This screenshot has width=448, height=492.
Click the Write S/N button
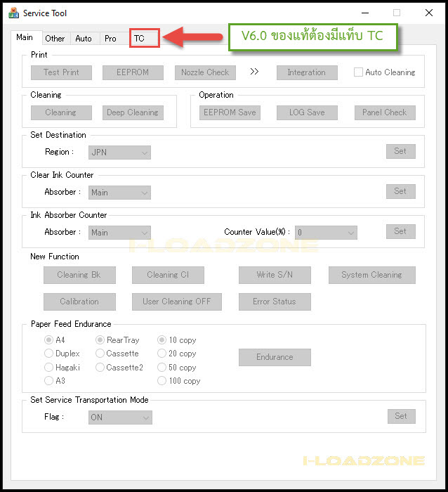(x=275, y=276)
